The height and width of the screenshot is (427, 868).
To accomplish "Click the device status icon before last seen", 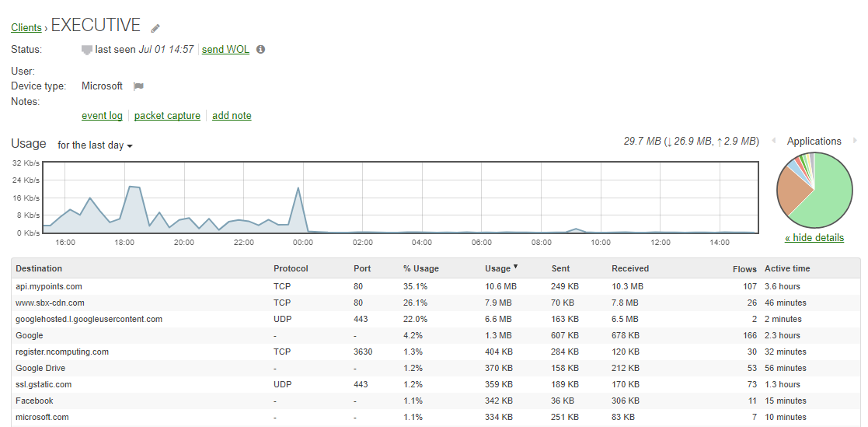I will click(x=87, y=50).
